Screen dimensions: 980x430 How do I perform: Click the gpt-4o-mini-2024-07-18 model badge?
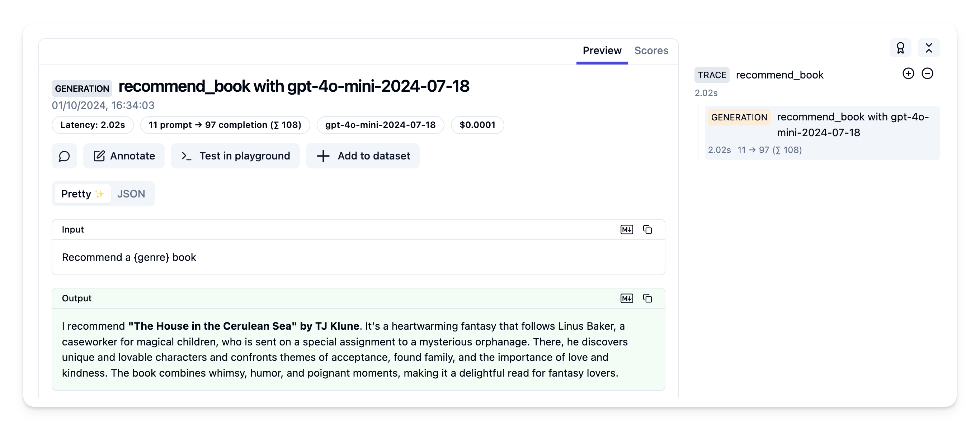[x=380, y=125]
